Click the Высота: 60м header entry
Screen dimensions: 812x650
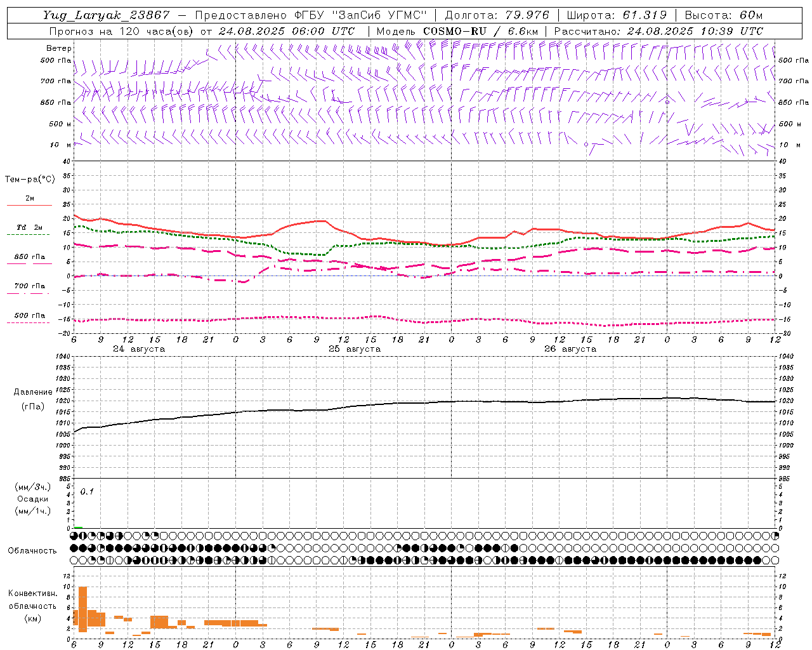(x=723, y=15)
